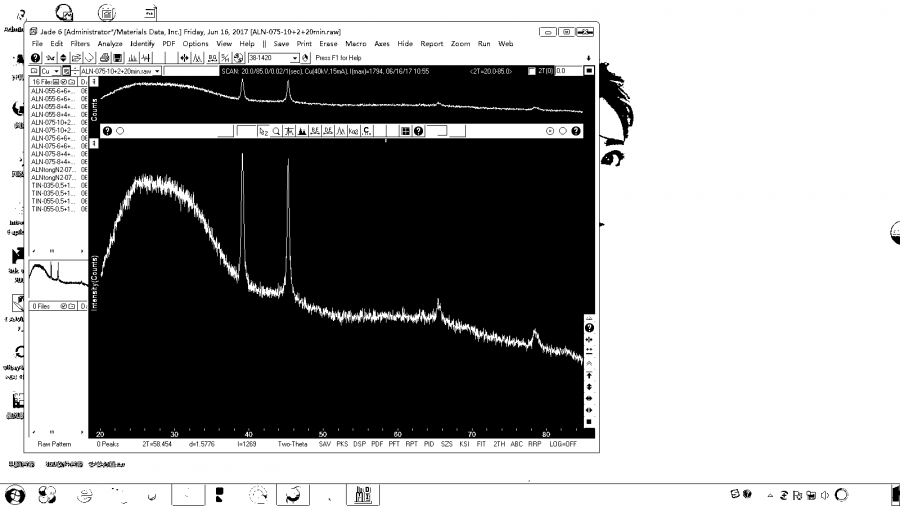Viewport: 900px width, 506px height.
Task: Click the background edit BE icon
Action: pos(315,131)
